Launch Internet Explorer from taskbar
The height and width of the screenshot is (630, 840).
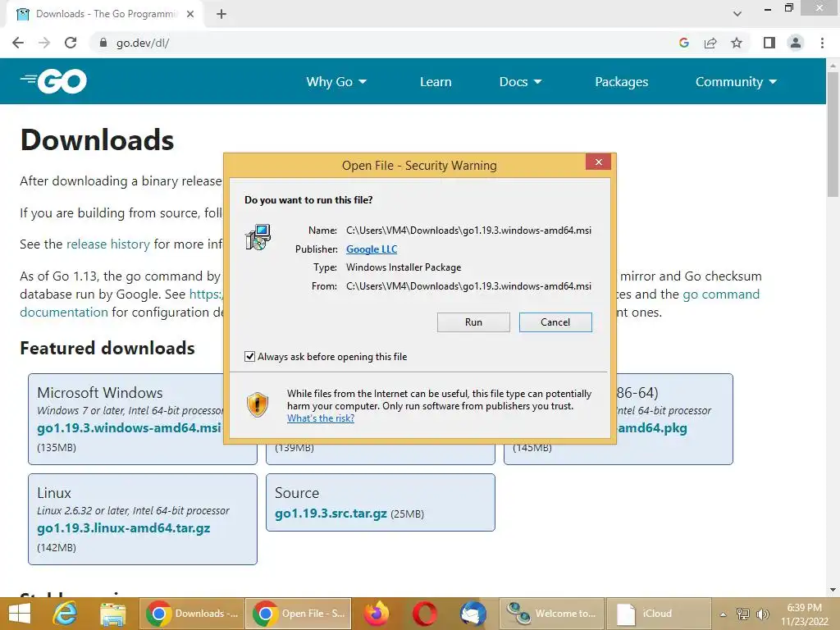point(66,614)
